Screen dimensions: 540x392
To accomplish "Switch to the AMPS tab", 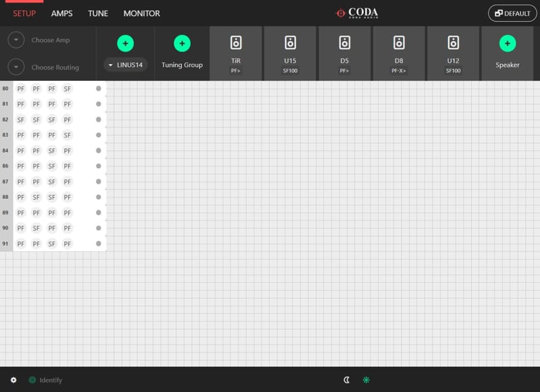I will pos(61,13).
